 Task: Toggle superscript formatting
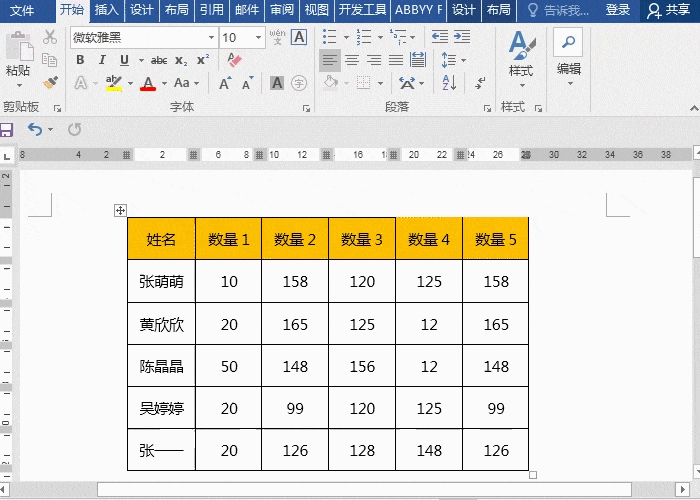click(x=203, y=60)
